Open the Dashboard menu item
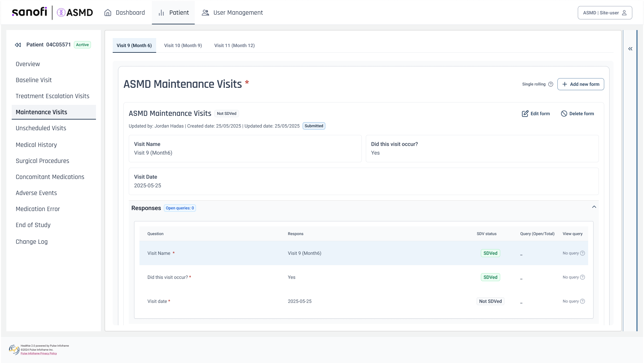644x363 pixels. 124,13
